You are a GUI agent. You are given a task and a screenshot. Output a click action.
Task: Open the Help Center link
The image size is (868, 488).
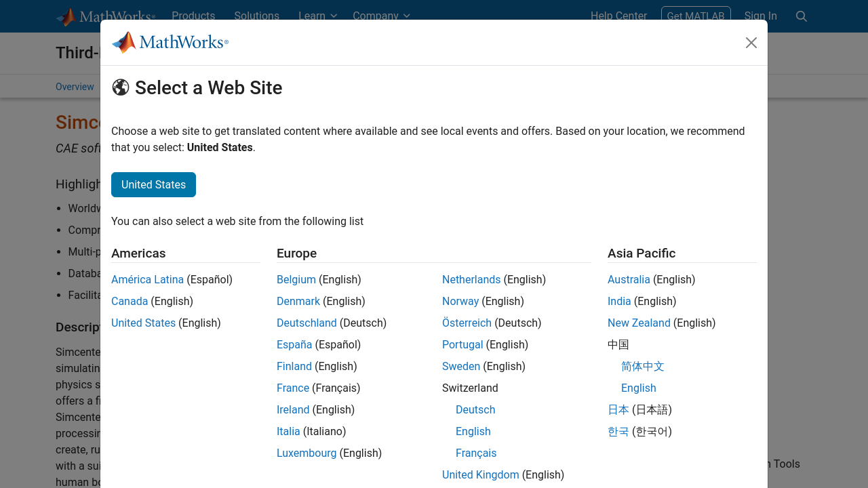[x=618, y=16]
